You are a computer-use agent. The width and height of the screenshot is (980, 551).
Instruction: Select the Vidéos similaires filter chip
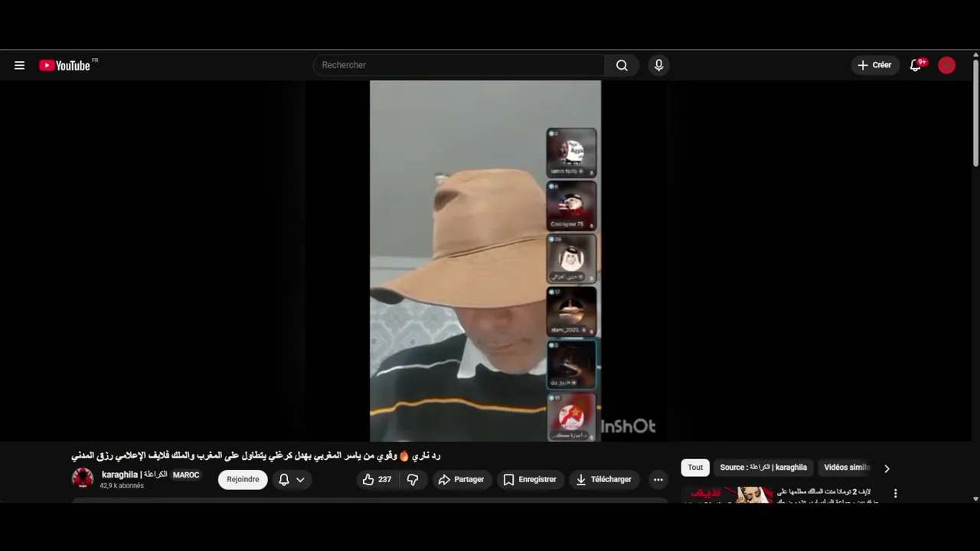click(x=846, y=468)
